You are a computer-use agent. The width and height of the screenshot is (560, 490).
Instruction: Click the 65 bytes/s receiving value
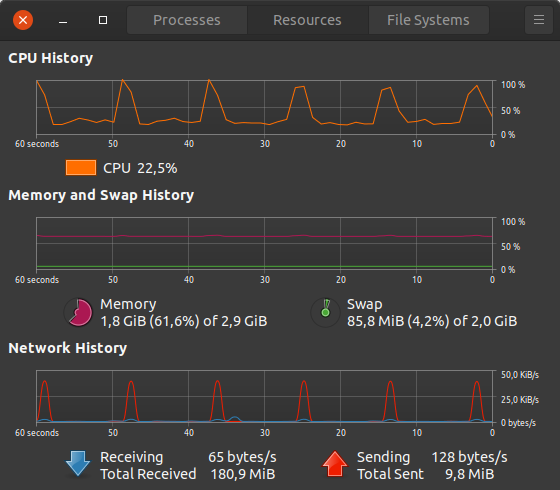242,457
